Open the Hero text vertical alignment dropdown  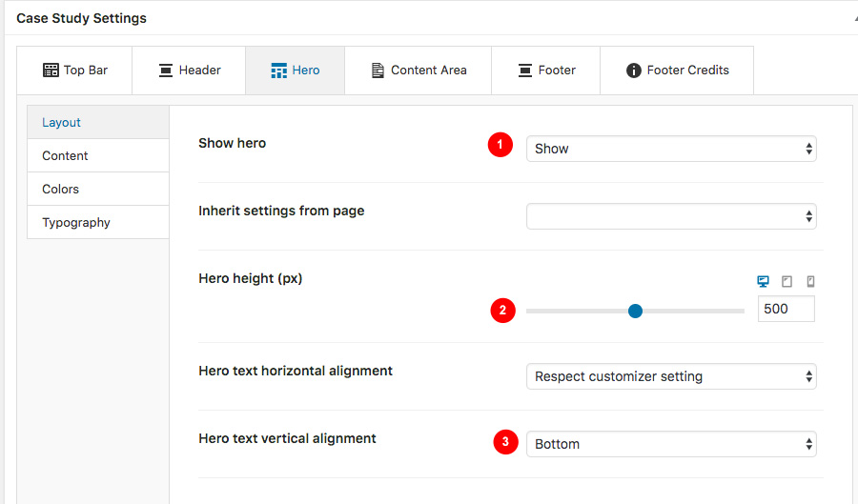click(671, 444)
